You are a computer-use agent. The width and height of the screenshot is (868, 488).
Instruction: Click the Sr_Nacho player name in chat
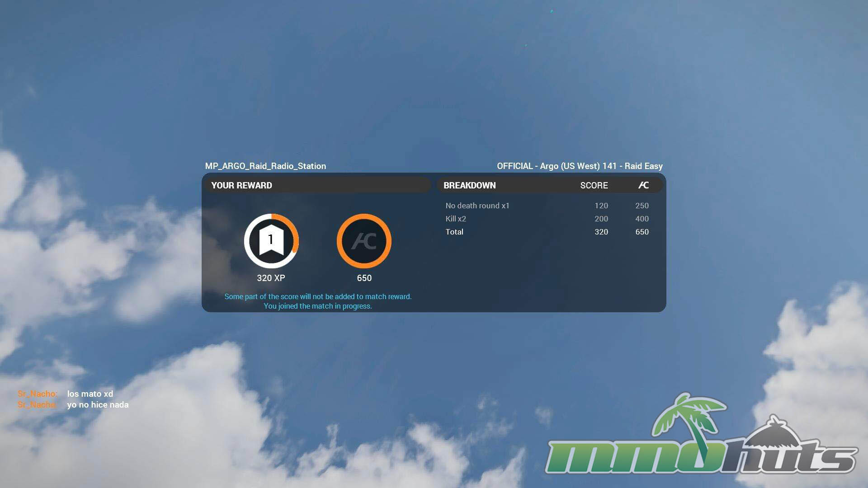(x=37, y=394)
